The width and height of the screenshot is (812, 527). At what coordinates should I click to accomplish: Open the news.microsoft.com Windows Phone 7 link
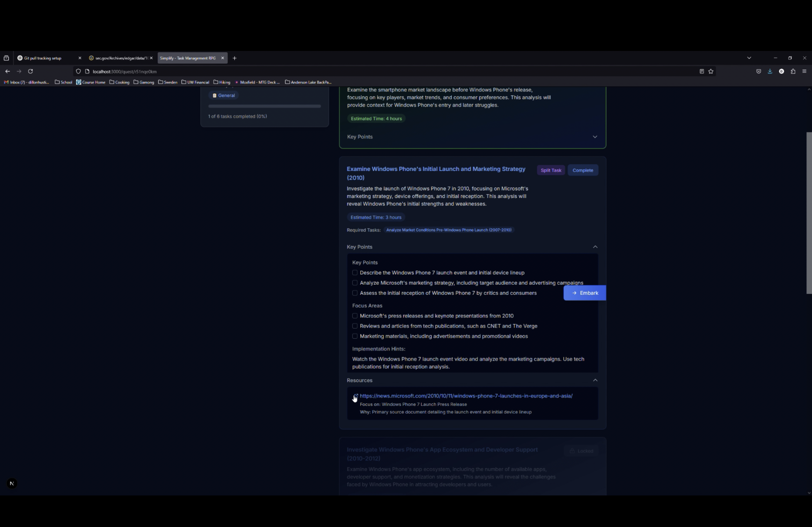click(466, 396)
